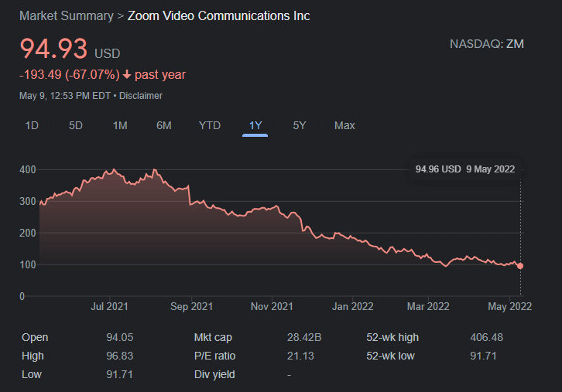Click the Zoom Video Communications Inc title
This screenshot has height=392, width=562.
[218, 15]
